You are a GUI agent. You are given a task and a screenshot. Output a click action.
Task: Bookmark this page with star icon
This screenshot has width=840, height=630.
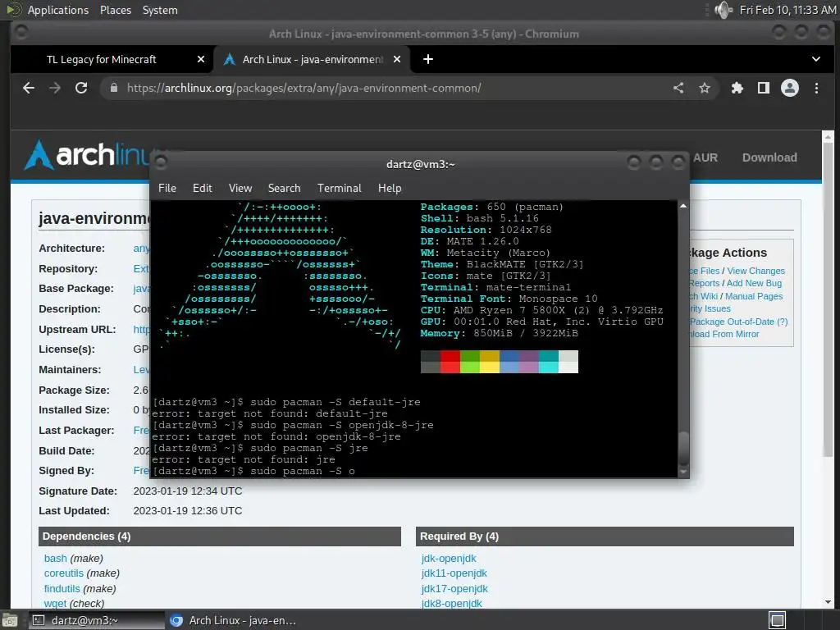pyautogui.click(x=705, y=88)
